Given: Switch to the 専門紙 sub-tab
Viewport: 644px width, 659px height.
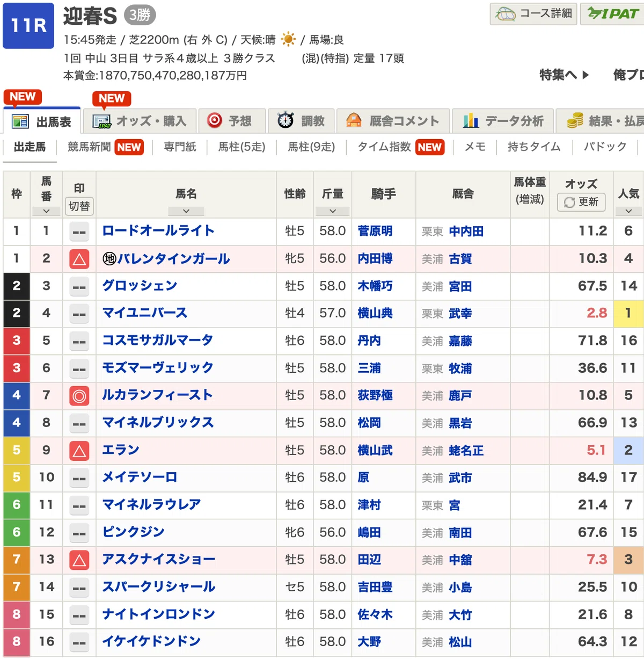Looking at the screenshot, I should (x=180, y=147).
